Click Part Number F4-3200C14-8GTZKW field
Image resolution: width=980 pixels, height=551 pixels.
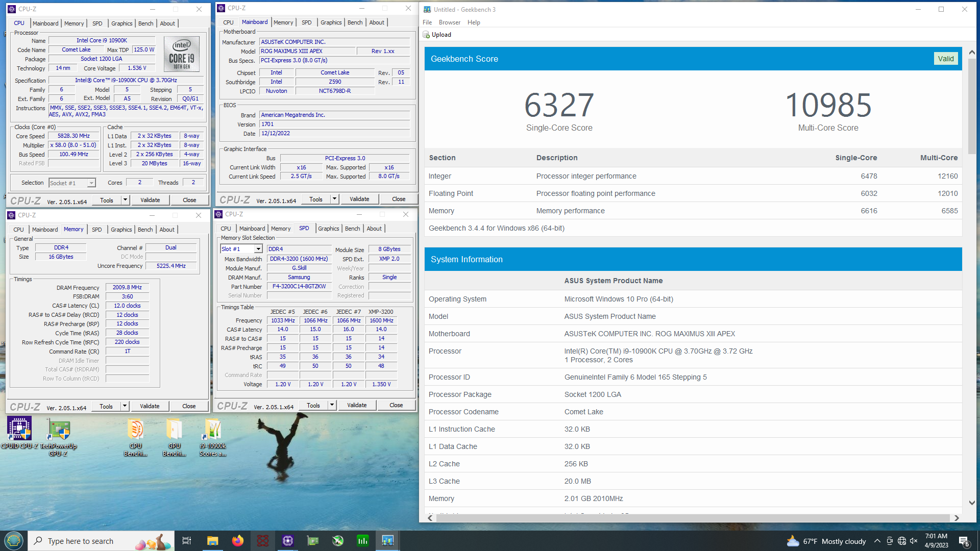click(299, 287)
